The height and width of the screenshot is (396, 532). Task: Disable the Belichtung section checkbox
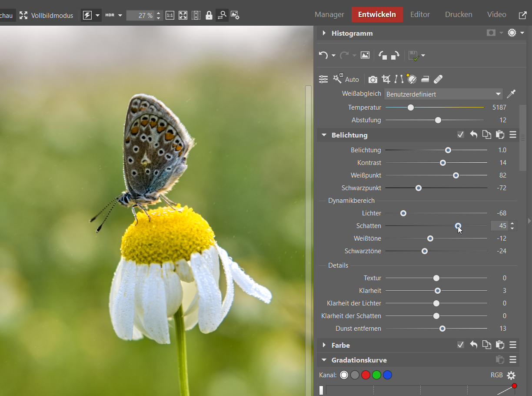(461, 135)
